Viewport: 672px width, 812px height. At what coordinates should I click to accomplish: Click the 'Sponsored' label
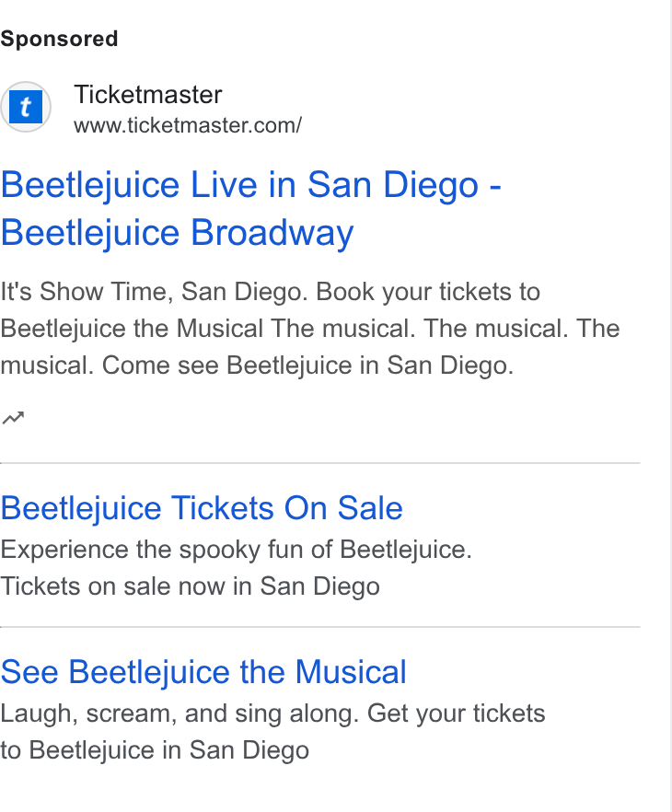(x=59, y=39)
